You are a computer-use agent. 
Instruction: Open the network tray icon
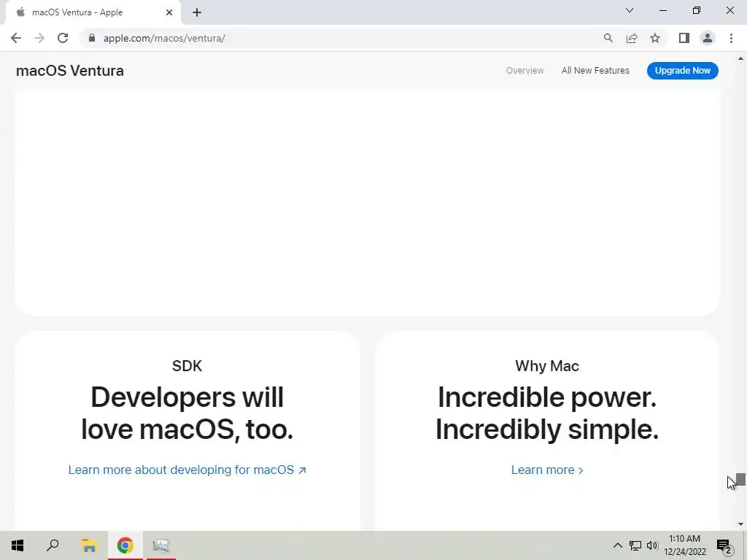(x=635, y=545)
